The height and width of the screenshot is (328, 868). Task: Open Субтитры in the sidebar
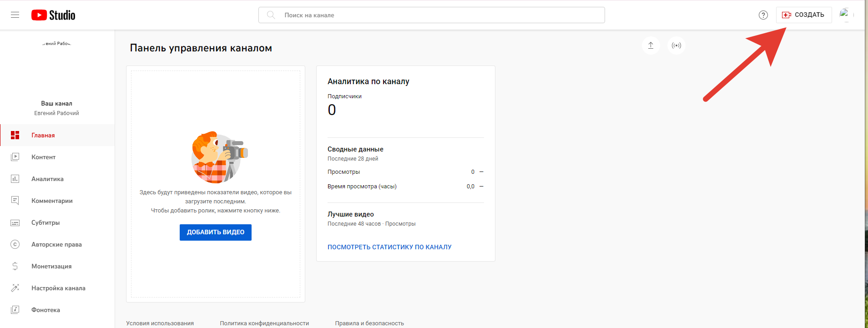45,222
